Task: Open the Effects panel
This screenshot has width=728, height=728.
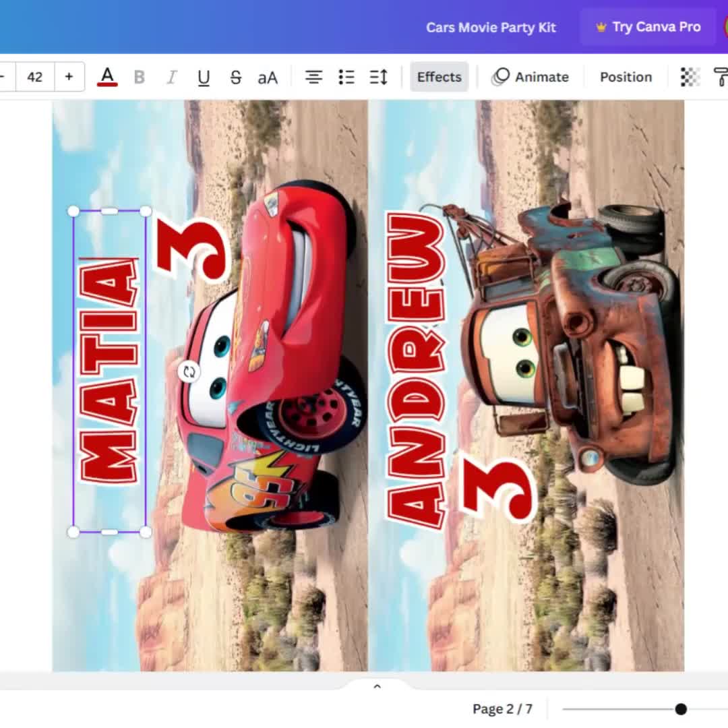Action: click(x=439, y=77)
